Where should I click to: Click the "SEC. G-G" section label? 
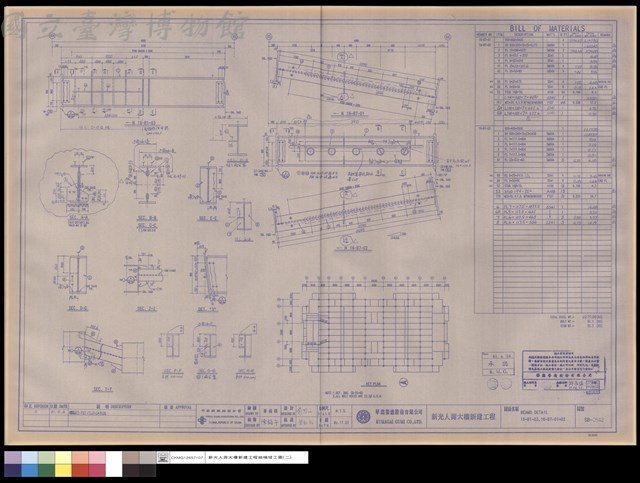pos(207,372)
